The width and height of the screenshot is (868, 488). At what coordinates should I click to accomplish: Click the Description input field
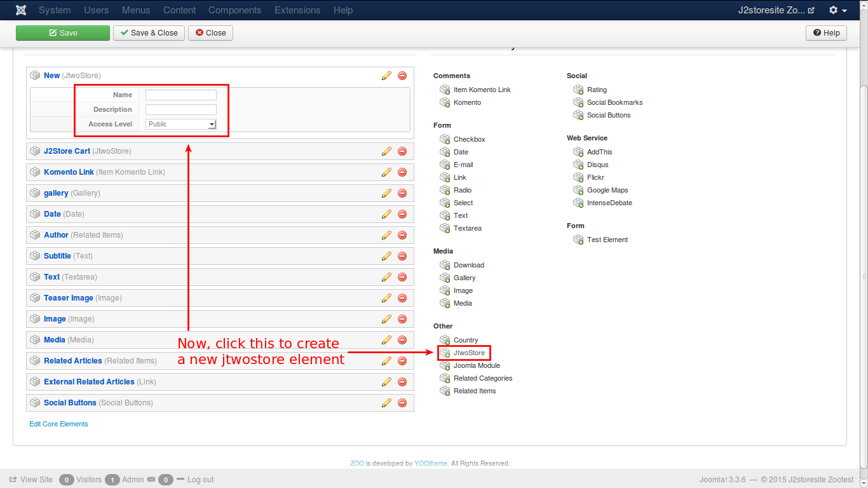pyautogui.click(x=181, y=110)
